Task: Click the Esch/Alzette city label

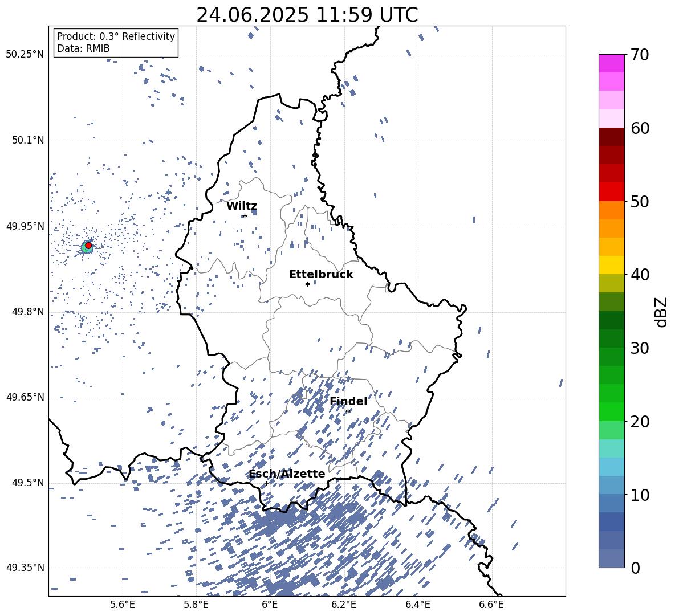Action: [x=287, y=474]
